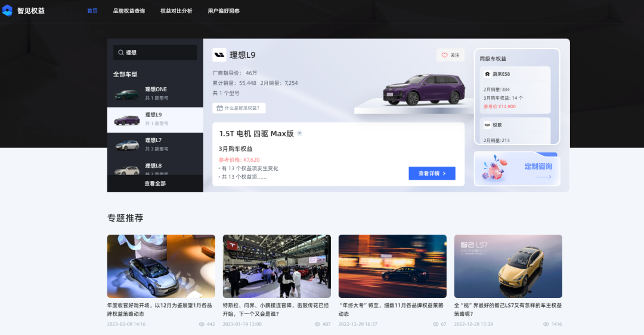This screenshot has width=644, height=335.
Task: Click the search magnifier icon
Action: coord(120,53)
